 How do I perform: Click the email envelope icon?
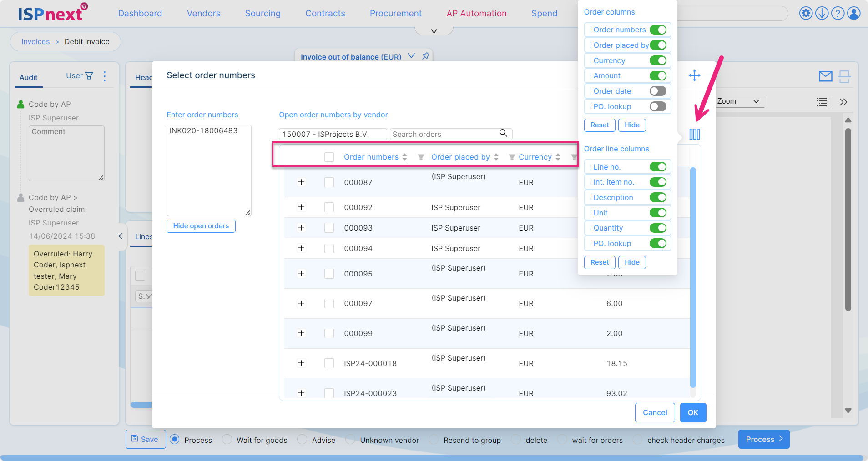825,76
